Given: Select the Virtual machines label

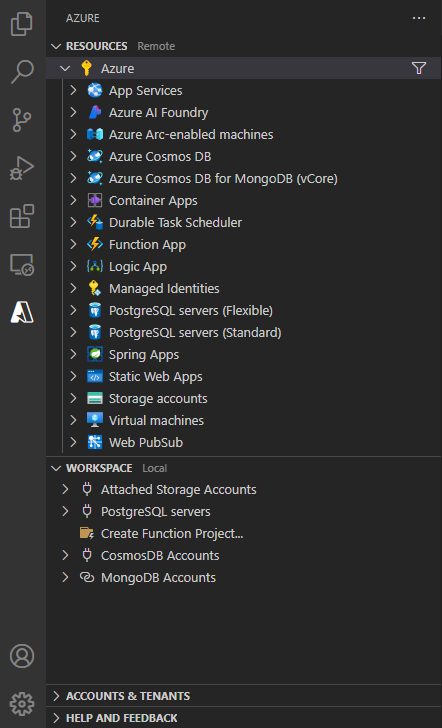Looking at the screenshot, I should pyautogui.click(x=156, y=421).
